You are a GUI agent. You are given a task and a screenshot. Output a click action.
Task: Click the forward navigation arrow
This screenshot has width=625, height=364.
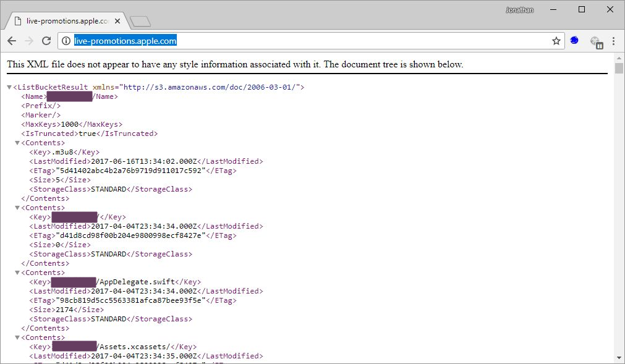pos(29,41)
